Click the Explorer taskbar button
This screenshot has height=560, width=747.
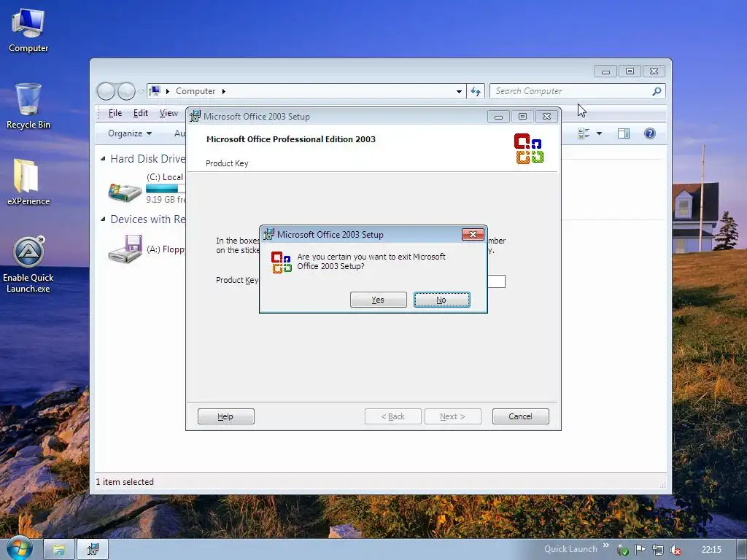click(59, 550)
